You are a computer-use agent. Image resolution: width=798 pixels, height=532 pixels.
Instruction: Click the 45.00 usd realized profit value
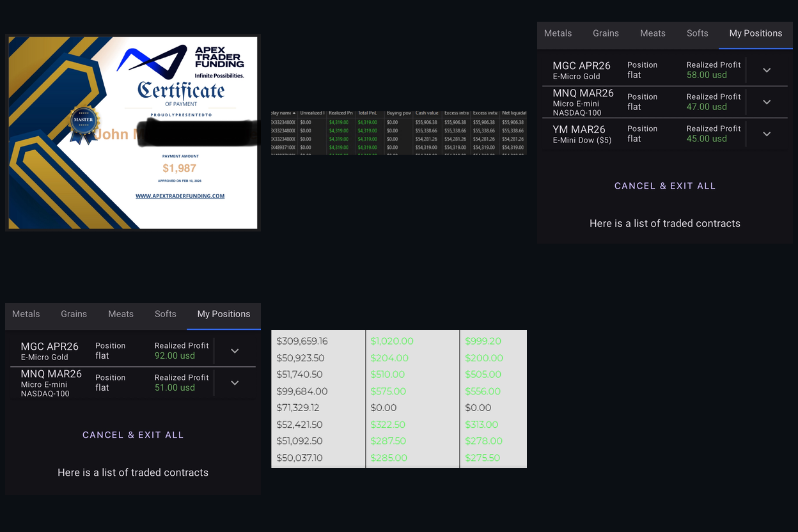[x=707, y=139]
